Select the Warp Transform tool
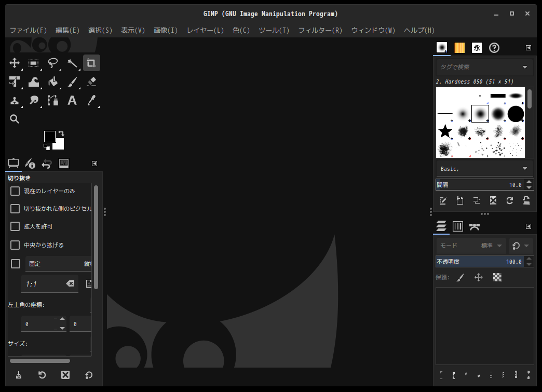This screenshot has height=392, width=542. point(34,82)
